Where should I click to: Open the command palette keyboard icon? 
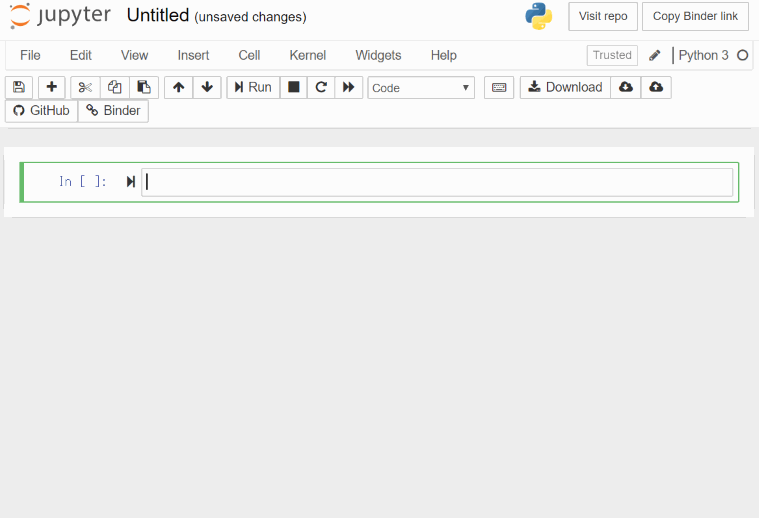coord(498,87)
